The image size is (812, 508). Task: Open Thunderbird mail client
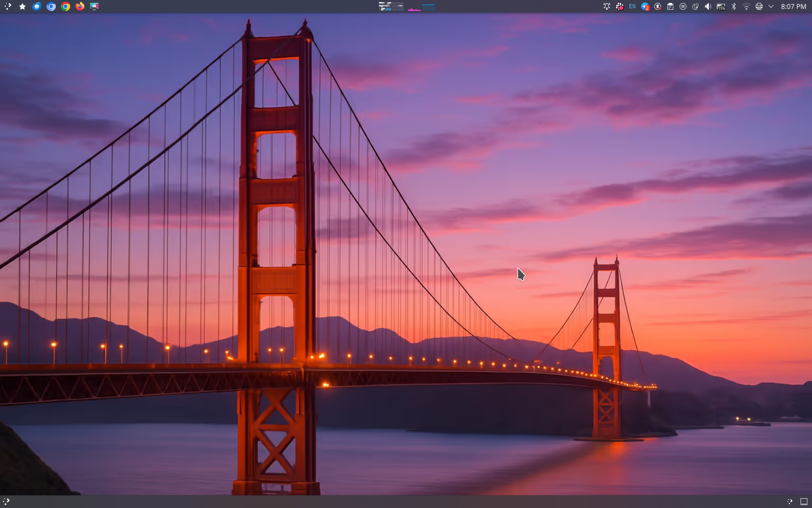[x=37, y=6]
